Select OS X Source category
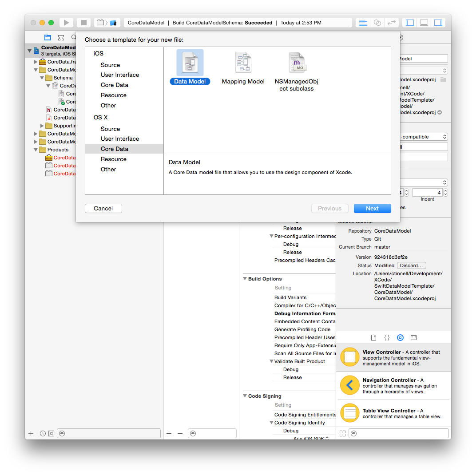The width and height of the screenshot is (476, 475). point(110,129)
